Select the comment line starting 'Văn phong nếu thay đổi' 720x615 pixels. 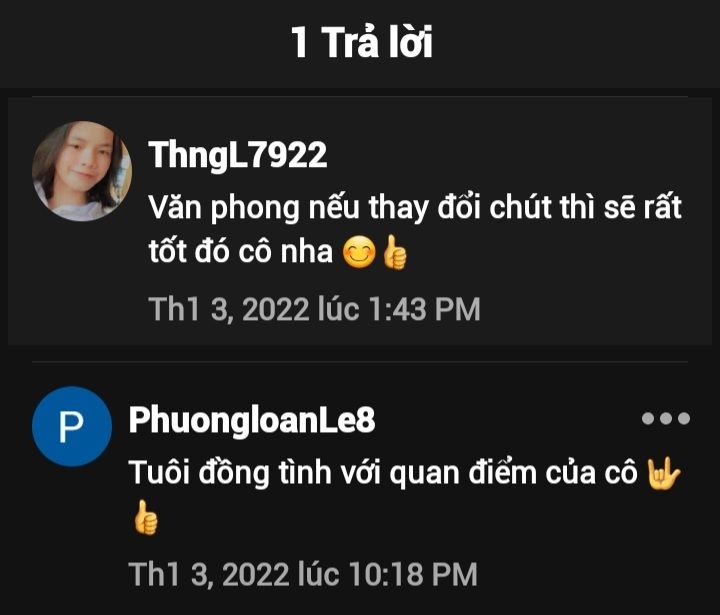415,208
